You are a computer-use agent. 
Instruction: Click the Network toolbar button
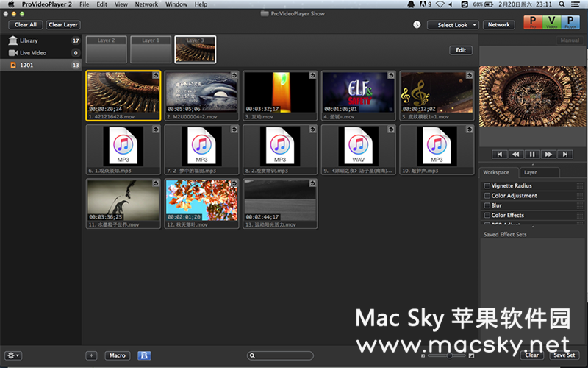(x=499, y=25)
